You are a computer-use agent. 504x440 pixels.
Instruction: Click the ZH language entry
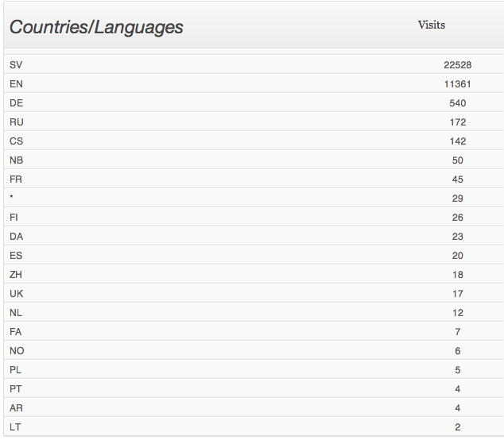pos(17,274)
